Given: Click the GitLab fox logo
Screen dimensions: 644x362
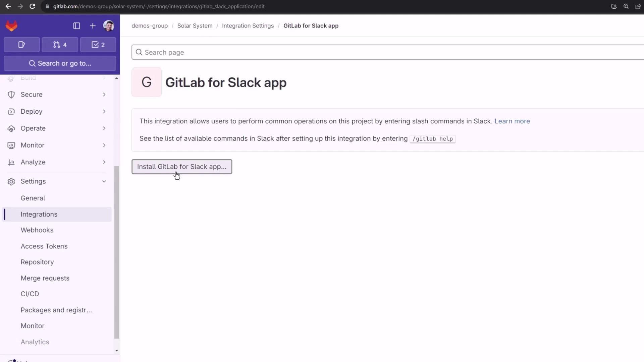Looking at the screenshot, I should 11,26.
